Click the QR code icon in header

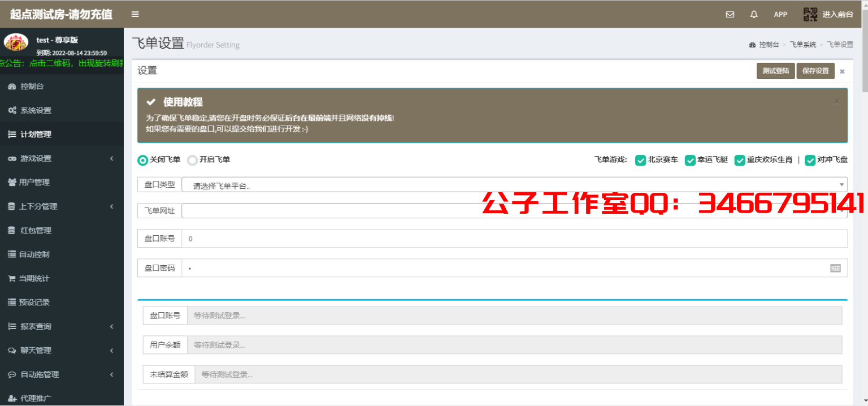[x=810, y=14]
